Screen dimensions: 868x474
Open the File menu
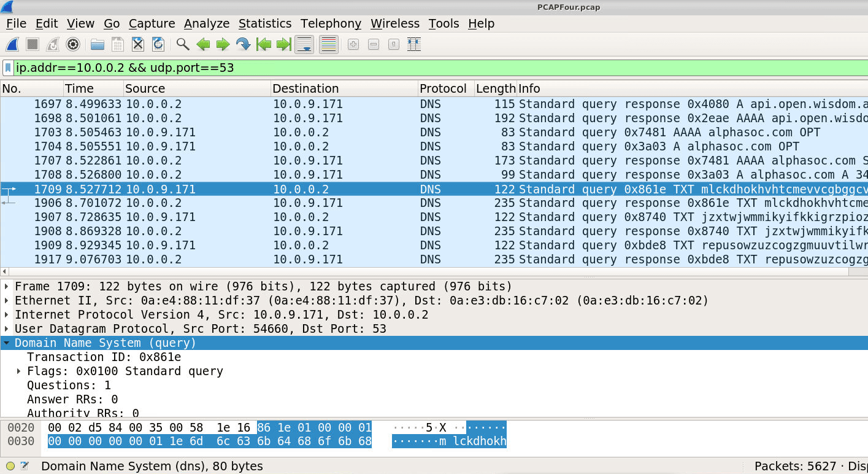coord(16,23)
